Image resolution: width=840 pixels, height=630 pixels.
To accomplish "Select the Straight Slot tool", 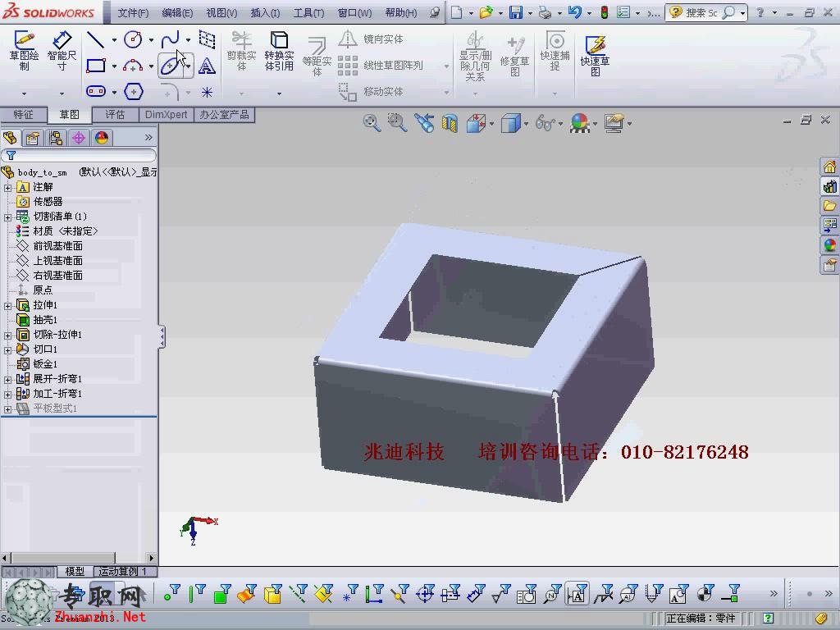I will (x=96, y=92).
